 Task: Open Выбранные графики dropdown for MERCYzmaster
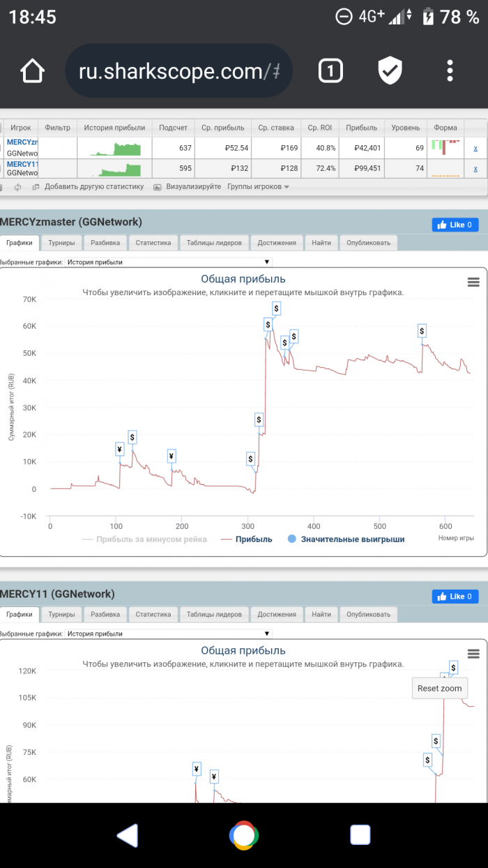point(167,262)
